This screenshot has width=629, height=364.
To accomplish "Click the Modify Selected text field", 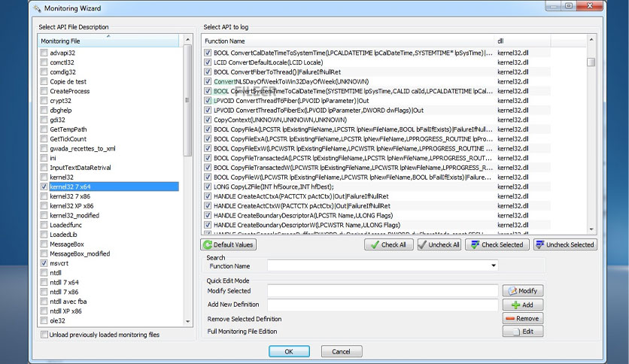I will (x=383, y=290).
